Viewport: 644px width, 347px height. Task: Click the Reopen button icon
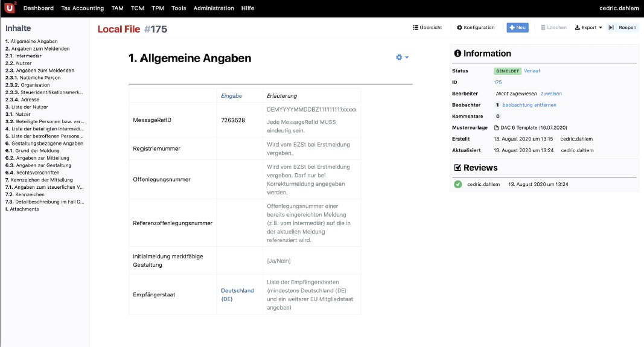[612, 28]
